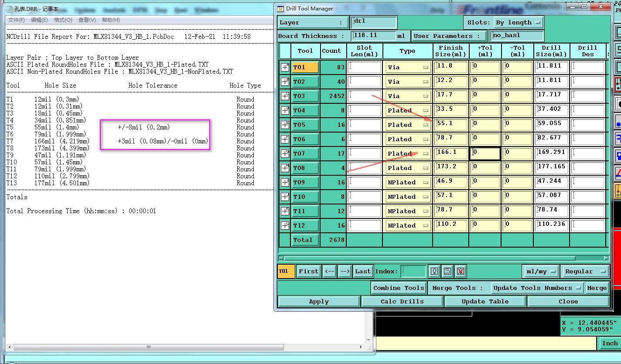Click the First navigation button

click(x=309, y=271)
